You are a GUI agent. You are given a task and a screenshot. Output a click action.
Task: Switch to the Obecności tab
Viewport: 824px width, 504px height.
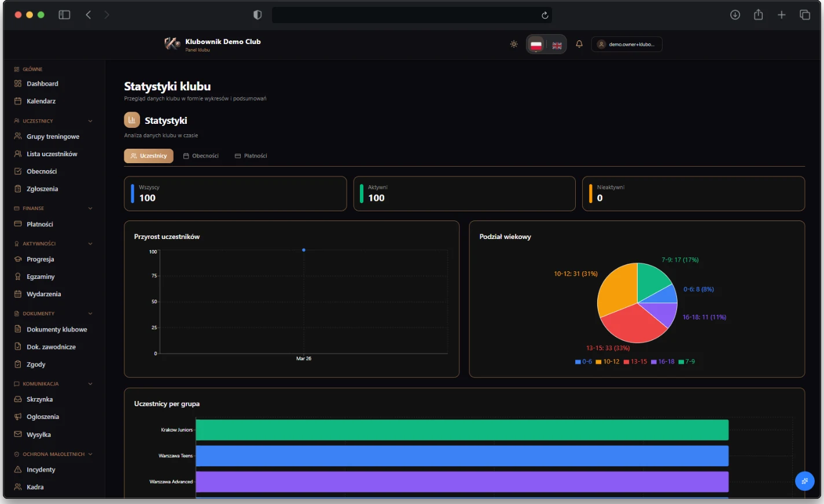click(201, 156)
